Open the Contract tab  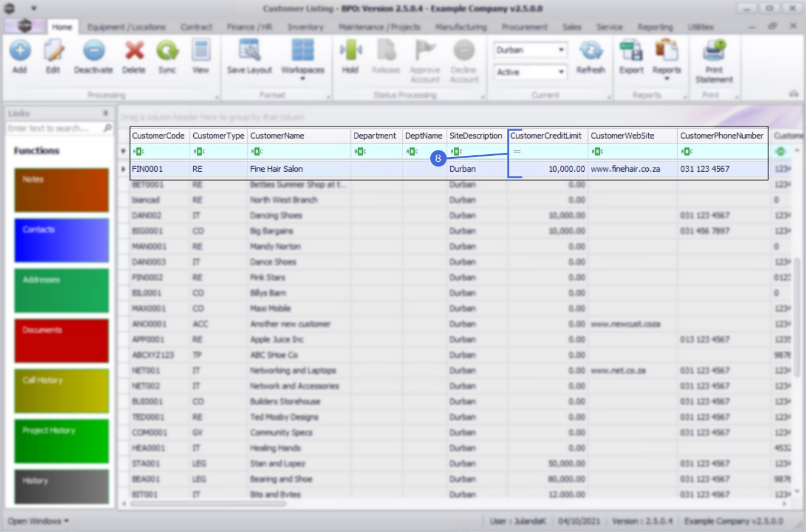pos(196,27)
